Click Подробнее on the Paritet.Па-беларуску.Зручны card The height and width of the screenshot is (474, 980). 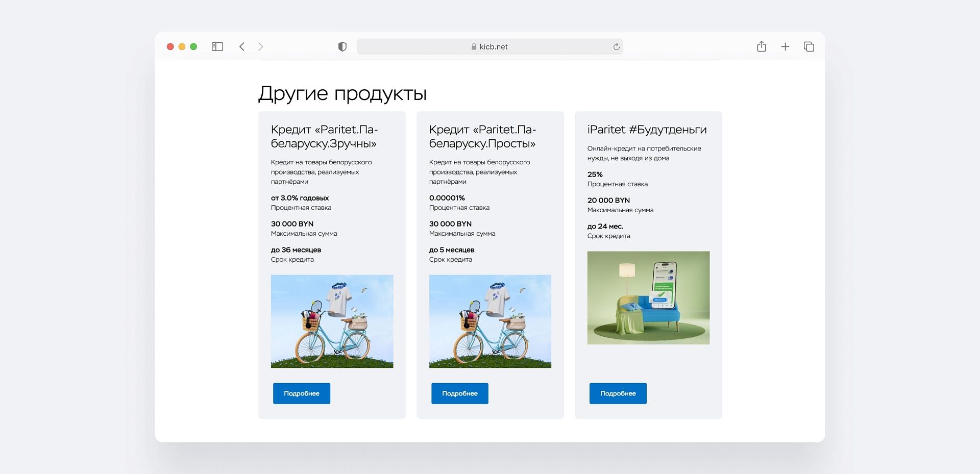click(301, 393)
